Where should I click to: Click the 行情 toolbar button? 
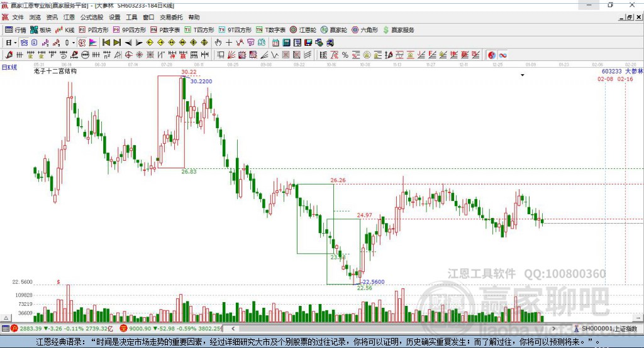click(16, 30)
